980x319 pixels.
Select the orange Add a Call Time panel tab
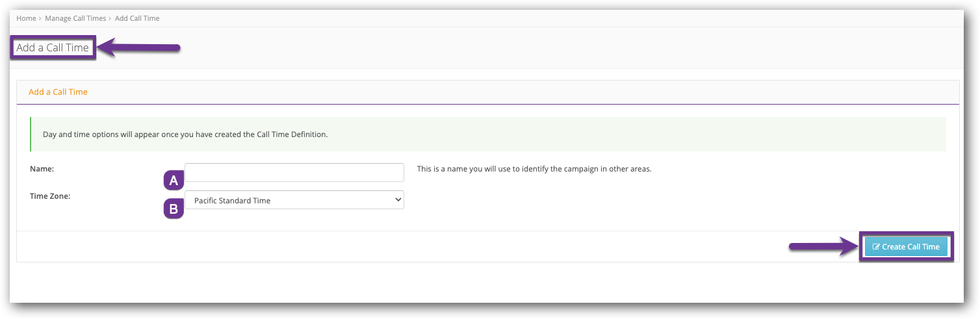click(58, 92)
